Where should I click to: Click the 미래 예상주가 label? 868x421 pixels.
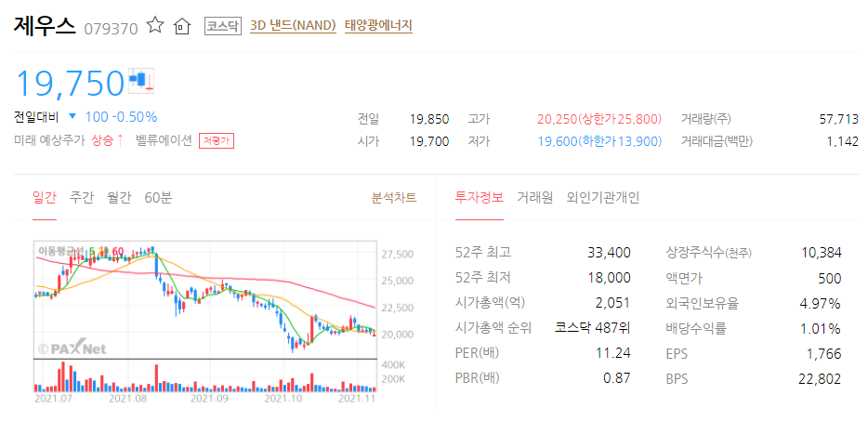tap(48, 140)
